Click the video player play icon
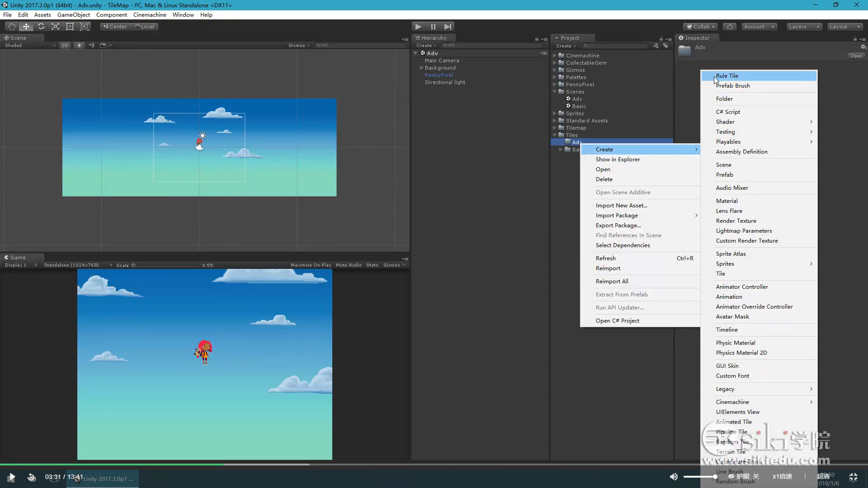 pos(11,477)
